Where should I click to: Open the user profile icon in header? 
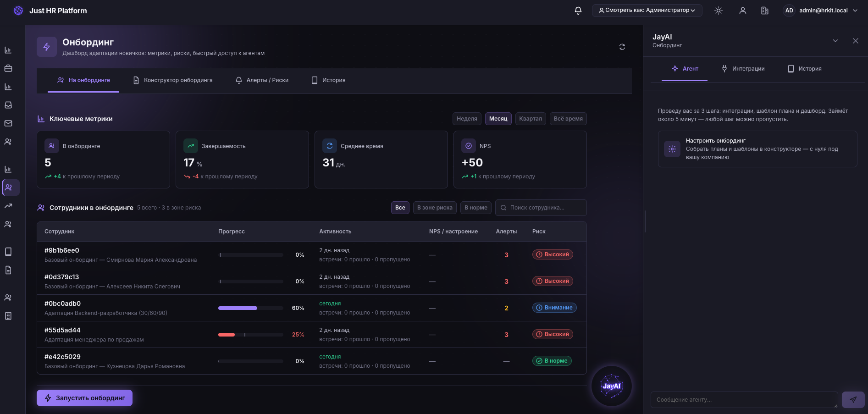pos(743,11)
